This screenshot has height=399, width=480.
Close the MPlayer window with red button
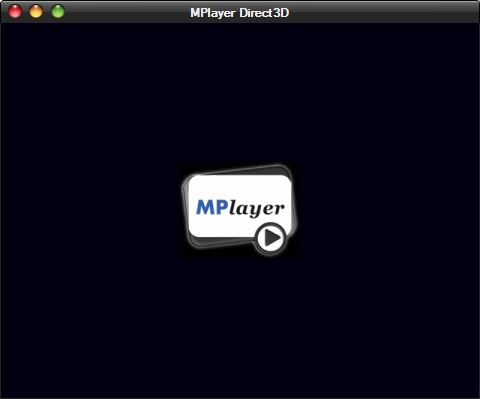coord(15,11)
